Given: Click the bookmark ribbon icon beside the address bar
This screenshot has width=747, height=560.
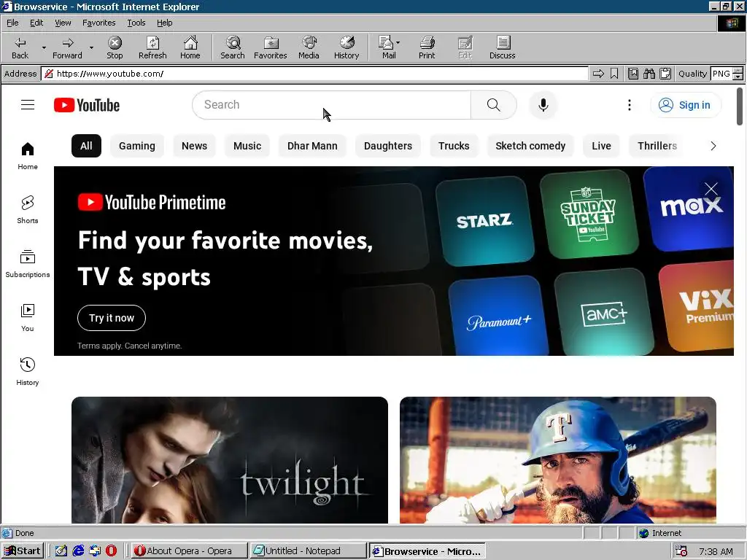Looking at the screenshot, I should [x=614, y=74].
